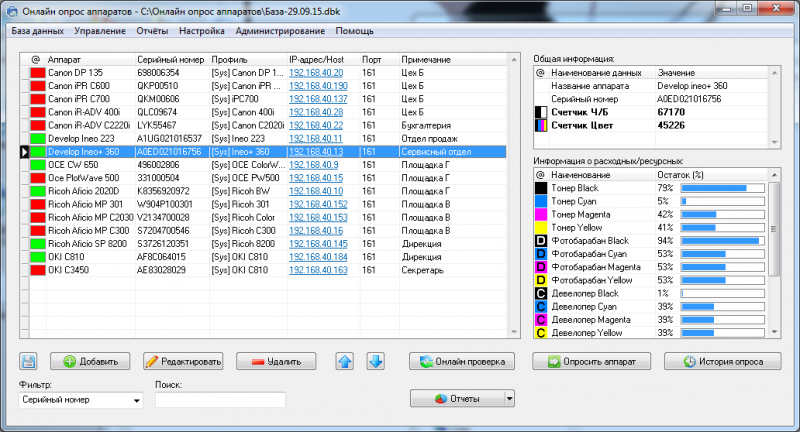Screen dimensions: 800x432
Task: Open the Помощь menu
Action: click(x=355, y=31)
